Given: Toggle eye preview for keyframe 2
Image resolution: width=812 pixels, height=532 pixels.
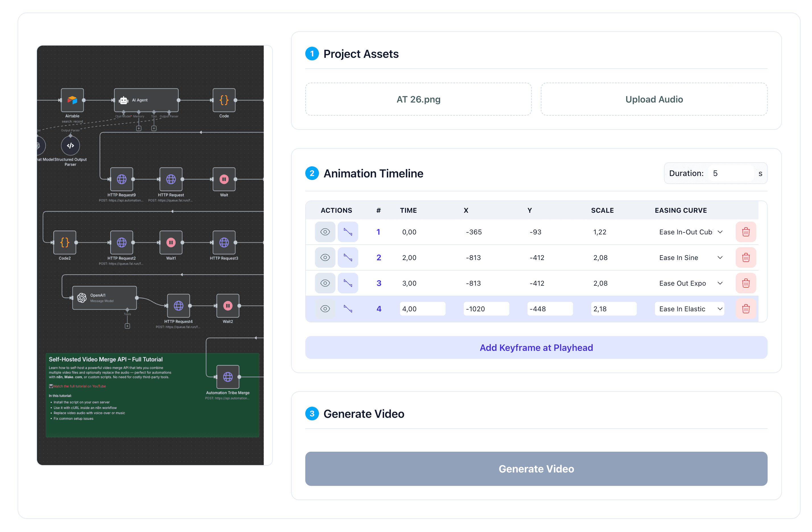Looking at the screenshot, I should 325,257.
